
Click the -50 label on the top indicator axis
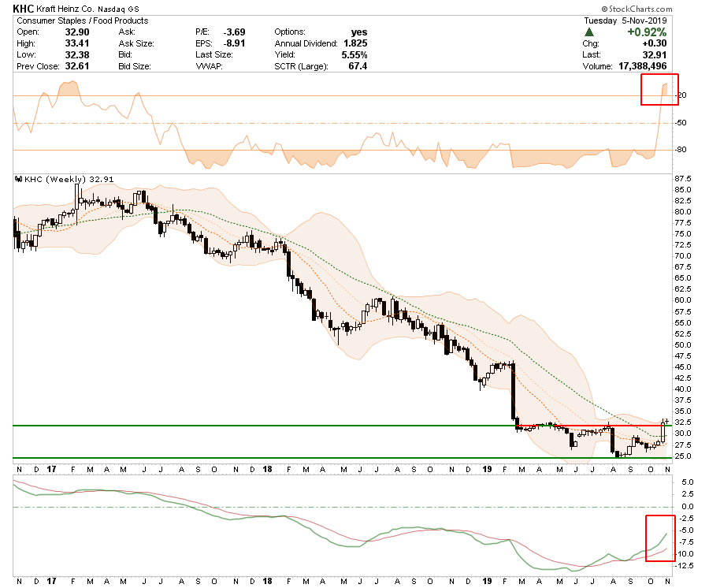(x=681, y=123)
